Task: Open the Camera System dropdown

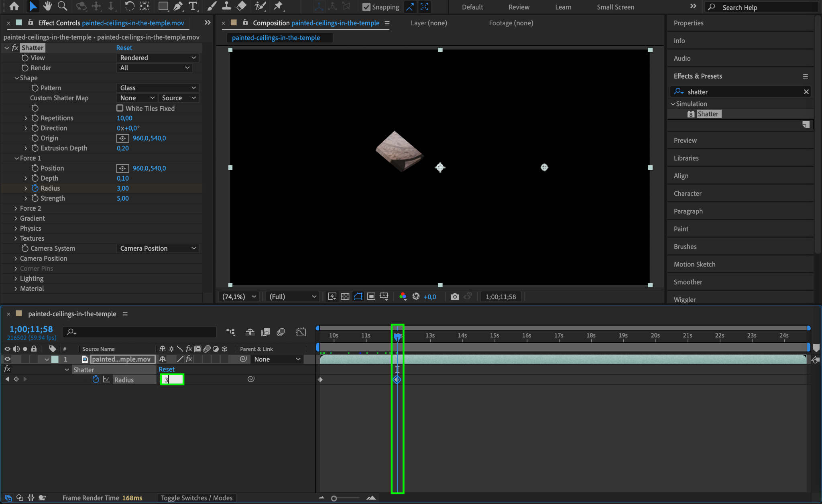Action: coord(158,248)
